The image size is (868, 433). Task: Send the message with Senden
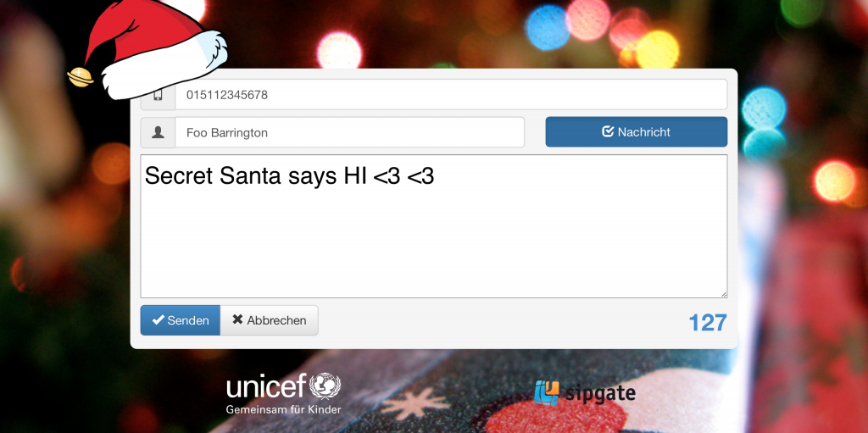181,320
